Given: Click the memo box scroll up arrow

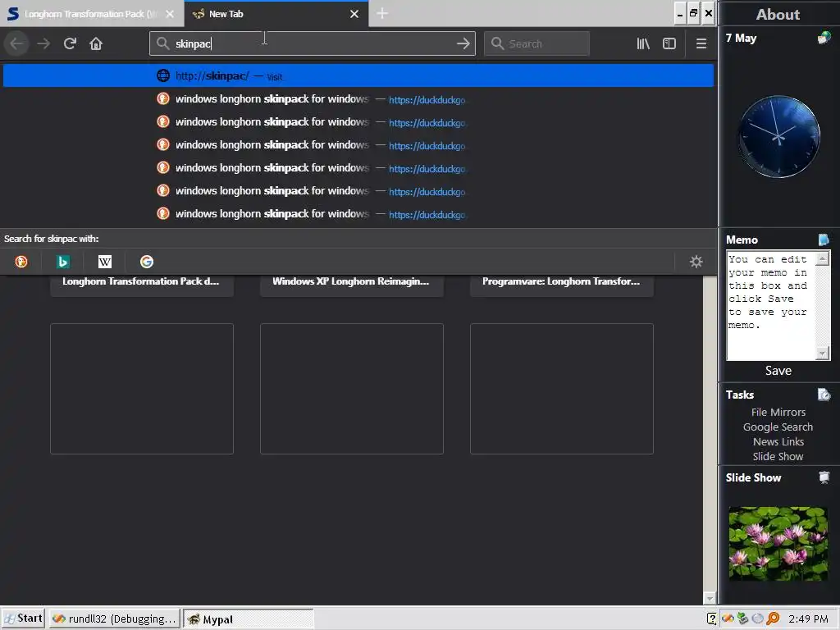Looking at the screenshot, I should point(822,259).
